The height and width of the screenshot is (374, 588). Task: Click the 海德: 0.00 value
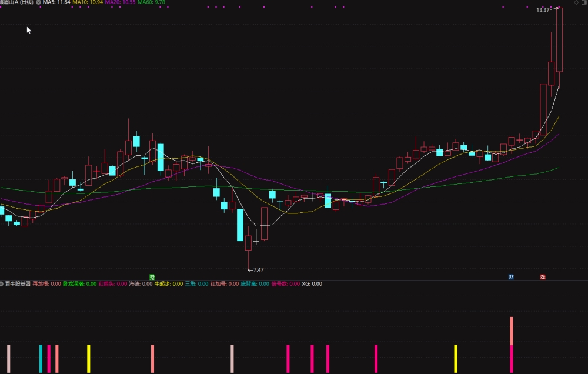141,284
